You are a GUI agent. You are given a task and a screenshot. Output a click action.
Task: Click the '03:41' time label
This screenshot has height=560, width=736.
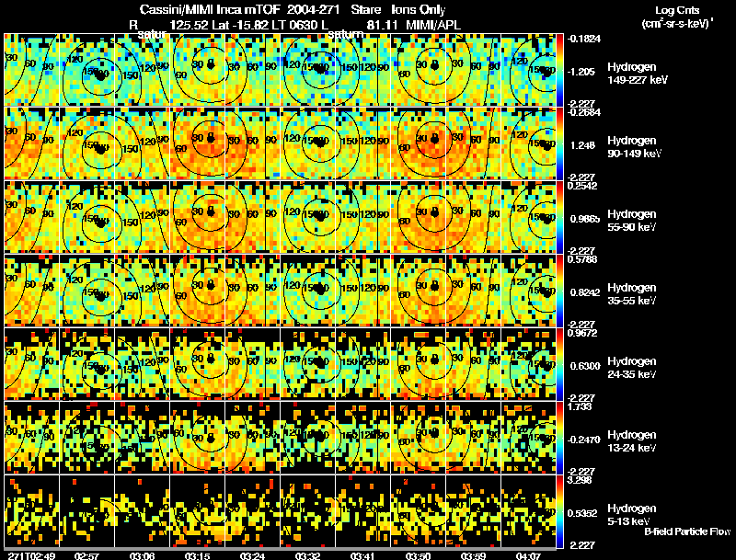point(362,555)
